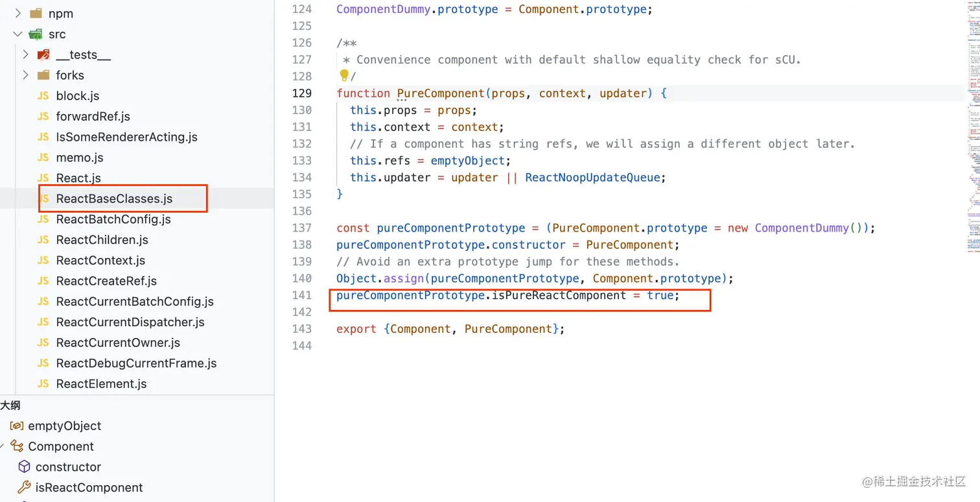The height and width of the screenshot is (502, 980).
Task: Open memo.js file
Action: [x=80, y=158]
